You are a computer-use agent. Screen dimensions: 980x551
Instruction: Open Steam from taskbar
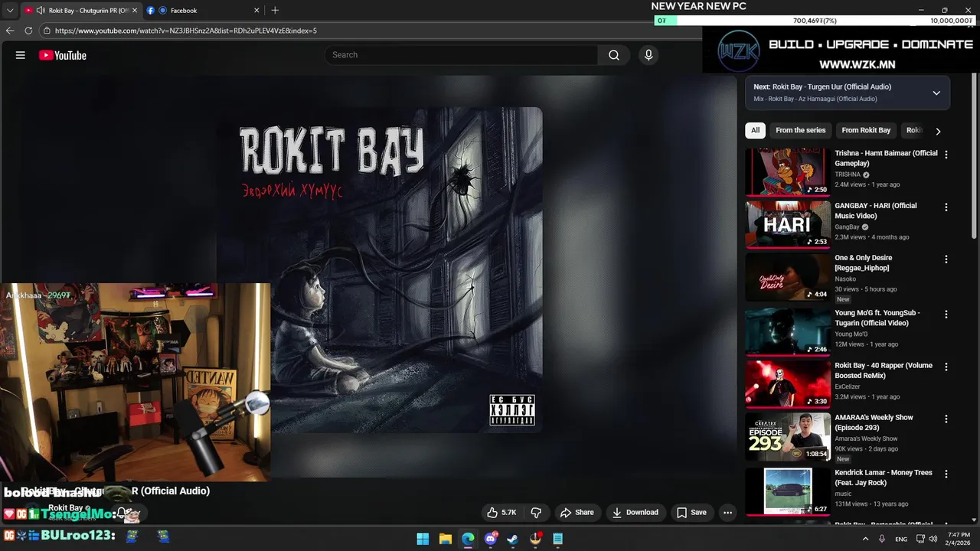point(513,539)
